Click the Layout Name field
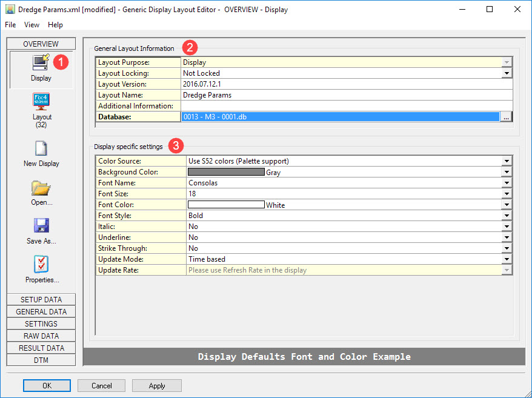 (345, 95)
